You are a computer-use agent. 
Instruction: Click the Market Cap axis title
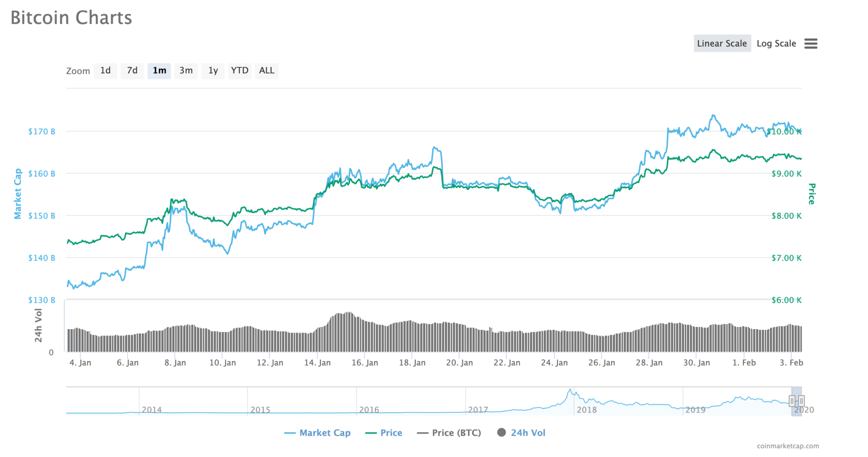[18, 194]
